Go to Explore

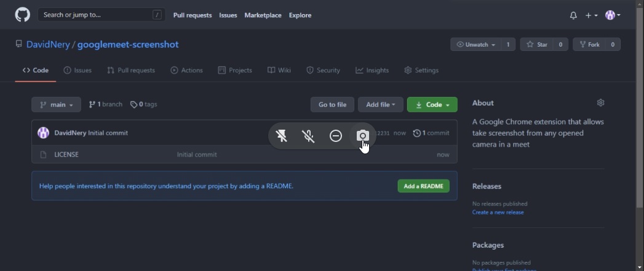point(300,15)
